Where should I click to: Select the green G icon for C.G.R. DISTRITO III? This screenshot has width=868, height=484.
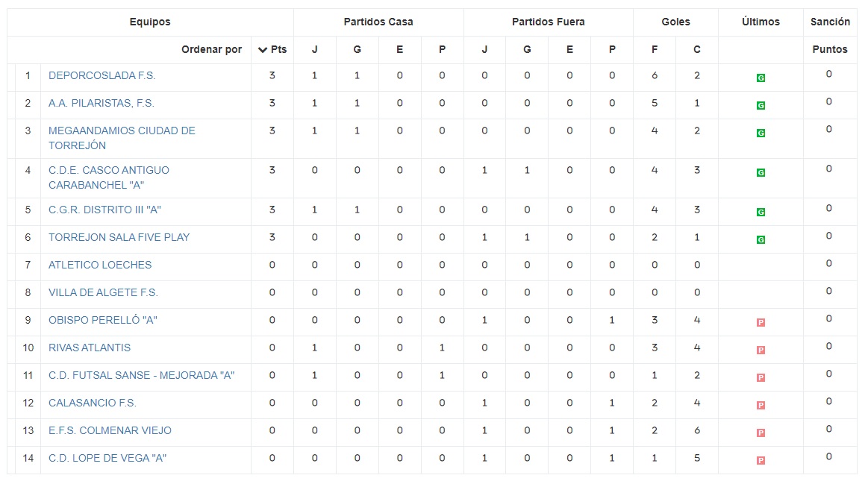coord(761,213)
